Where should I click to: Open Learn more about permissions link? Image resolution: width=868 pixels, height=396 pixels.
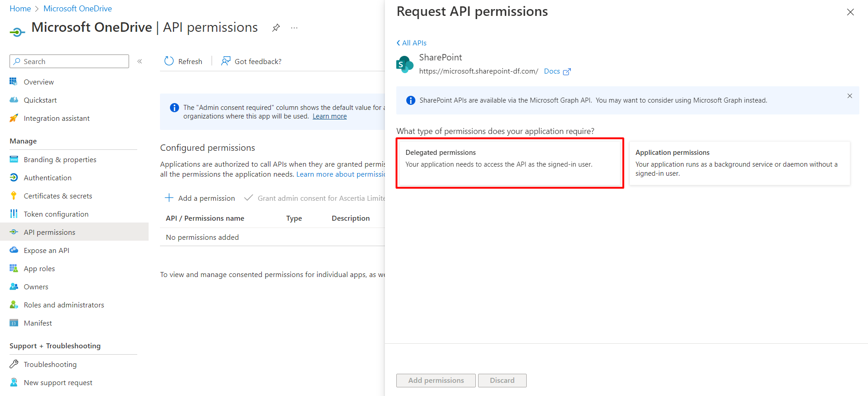coord(341,174)
